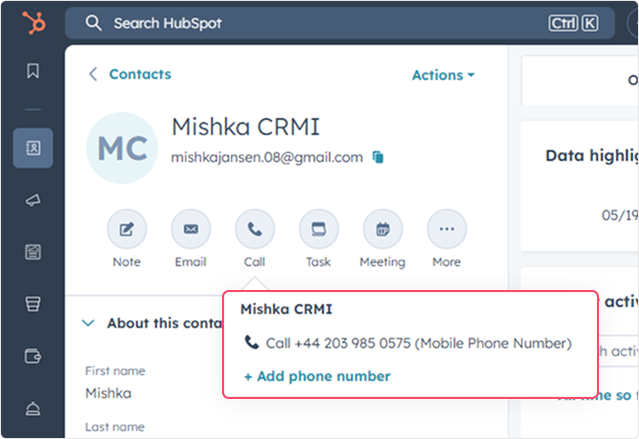
Task: Open the Service bell sidebar icon
Action: coord(33,408)
